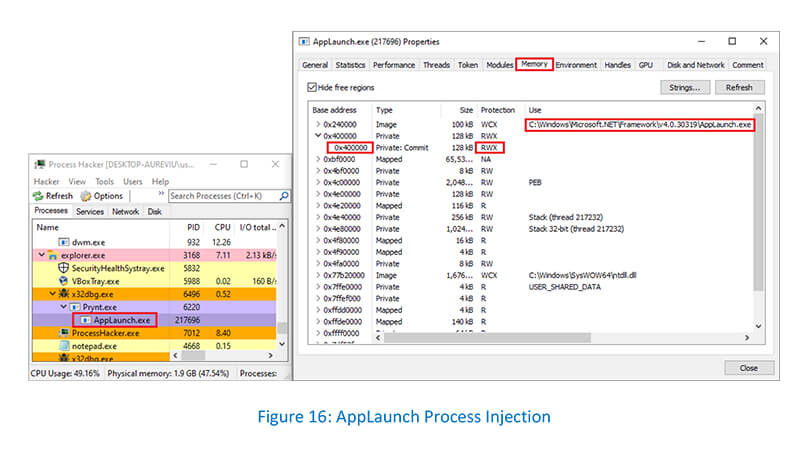Open the Memory tab

pos(534,64)
